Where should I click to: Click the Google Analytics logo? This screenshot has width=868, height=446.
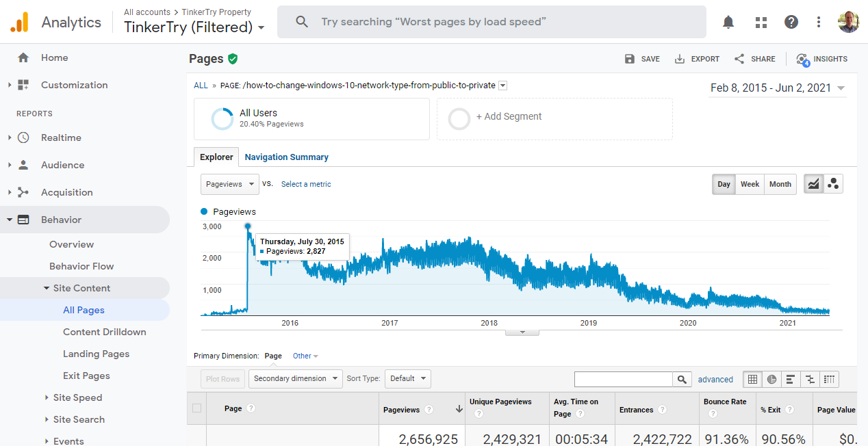[19, 22]
